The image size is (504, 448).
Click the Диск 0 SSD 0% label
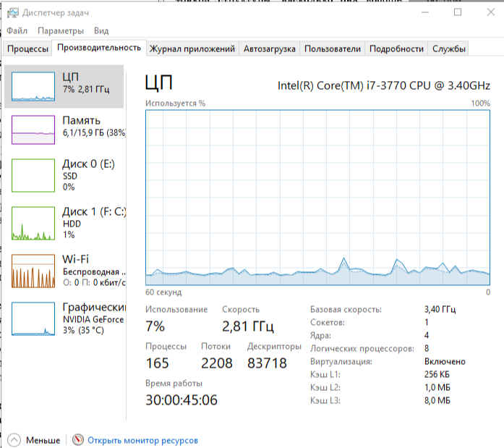[88, 175]
